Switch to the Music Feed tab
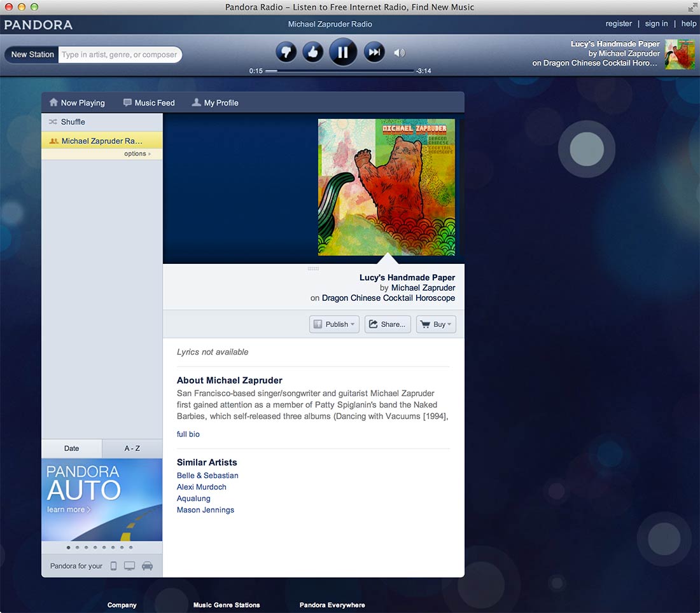Screen dimensions: 700x613 (x=149, y=102)
